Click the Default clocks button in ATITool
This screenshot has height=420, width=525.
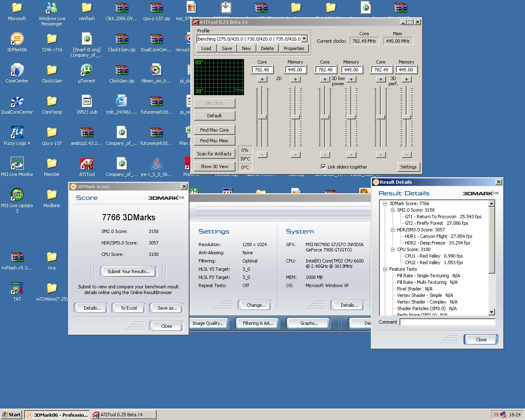coord(215,116)
